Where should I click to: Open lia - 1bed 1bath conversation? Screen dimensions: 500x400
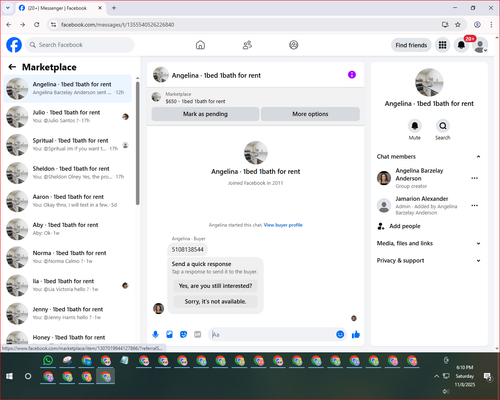68,285
